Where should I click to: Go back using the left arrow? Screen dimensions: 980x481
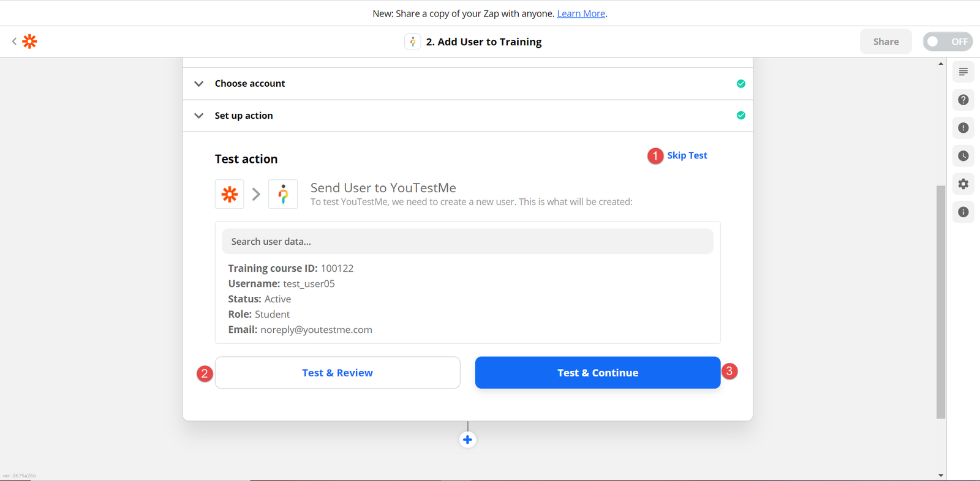(x=14, y=42)
